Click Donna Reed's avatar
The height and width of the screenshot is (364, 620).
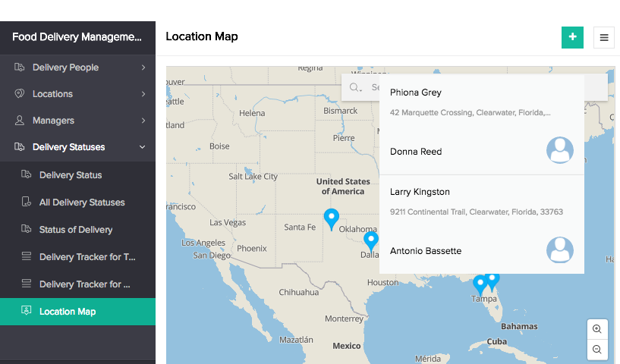point(560,150)
